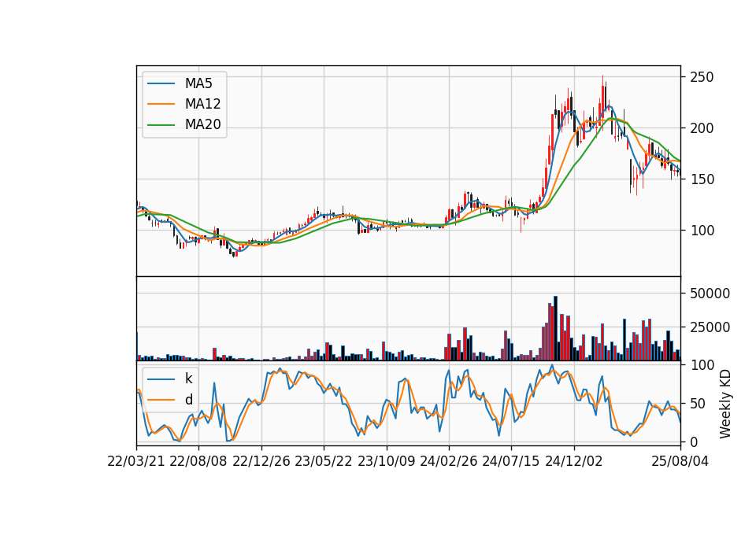This screenshot has width=756, height=543.
Task: Click the 250 price axis value
Action: tap(702, 77)
